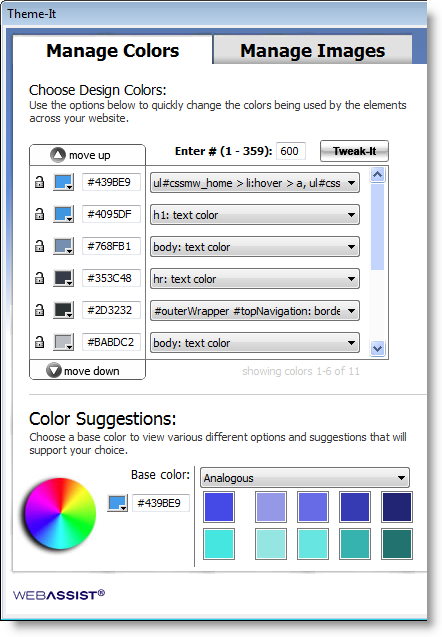Click the WebAssist logo
Image resolution: width=442 pixels, height=637 pixels.
[x=58, y=595]
